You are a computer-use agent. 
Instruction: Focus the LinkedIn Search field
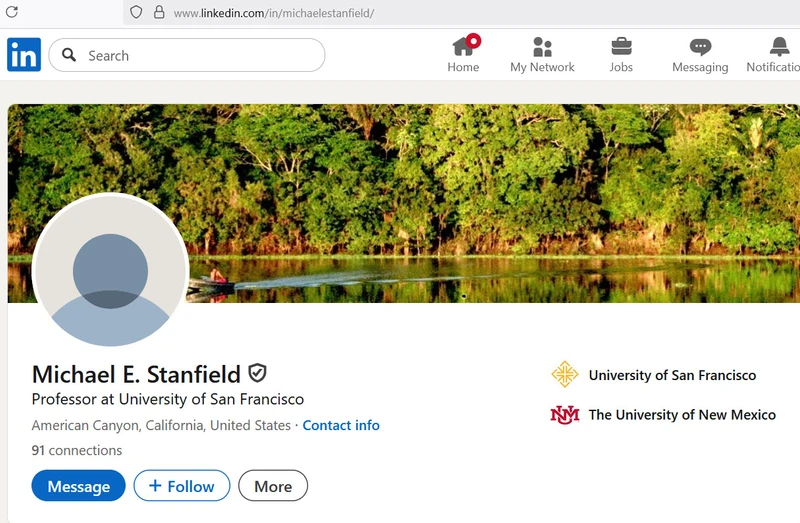[187, 55]
